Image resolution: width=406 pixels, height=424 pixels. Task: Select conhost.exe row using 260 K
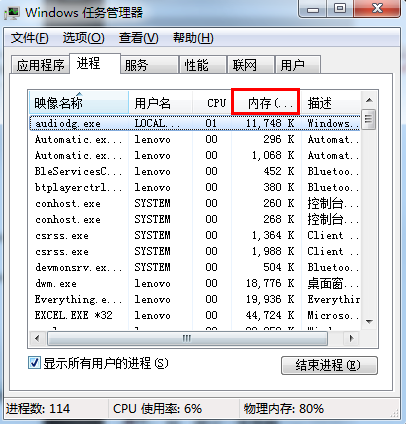point(195,203)
